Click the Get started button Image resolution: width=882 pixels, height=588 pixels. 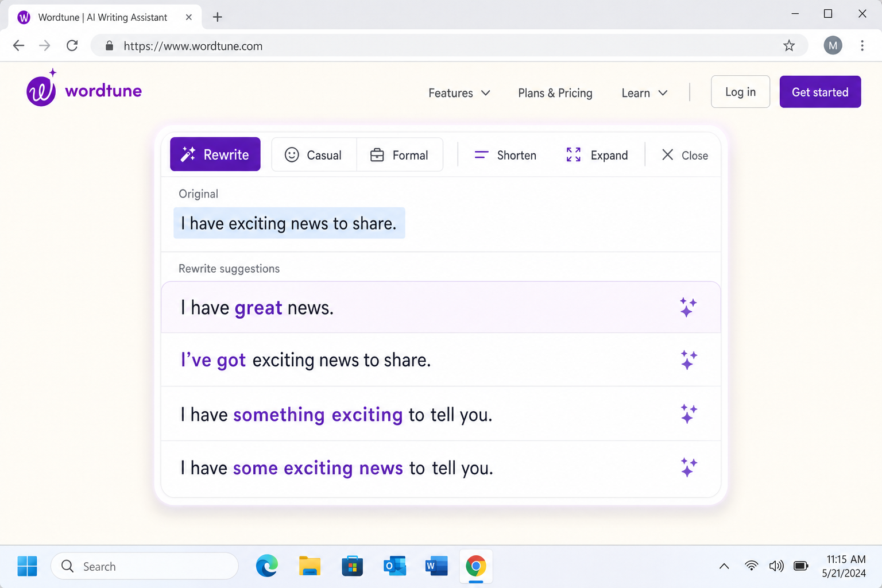820,91
